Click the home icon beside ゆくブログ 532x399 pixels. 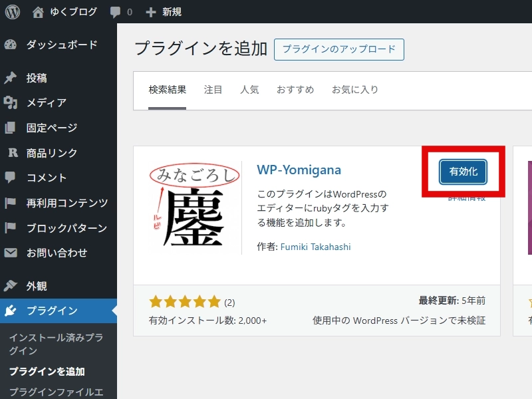38,12
